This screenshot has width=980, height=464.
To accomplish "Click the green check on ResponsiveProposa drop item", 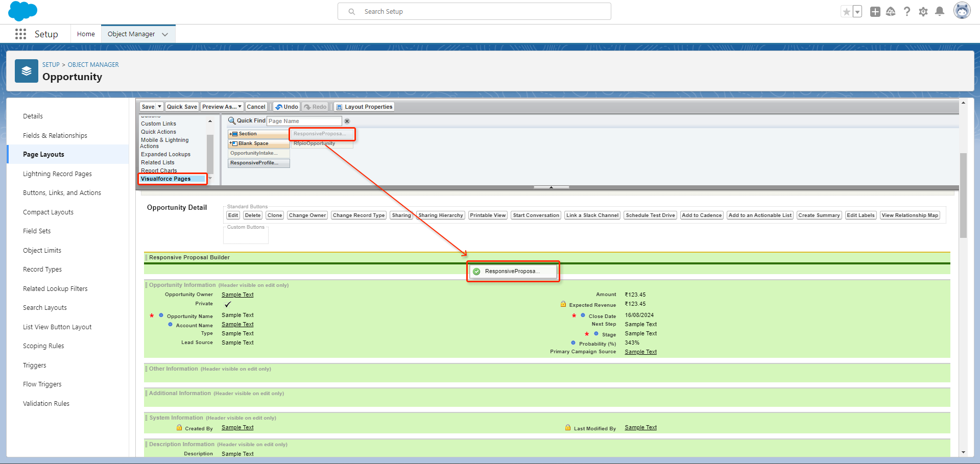I will click(x=476, y=272).
